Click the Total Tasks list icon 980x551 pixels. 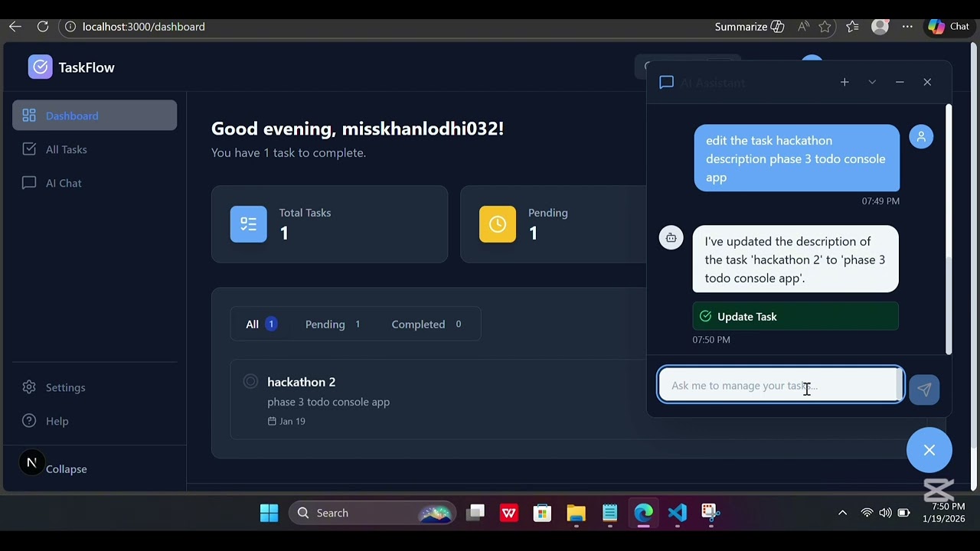tap(249, 224)
